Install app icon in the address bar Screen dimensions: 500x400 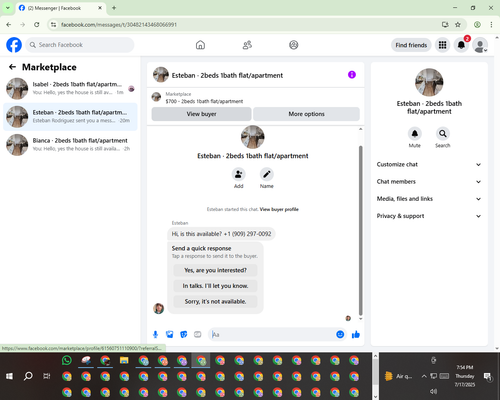click(x=445, y=25)
